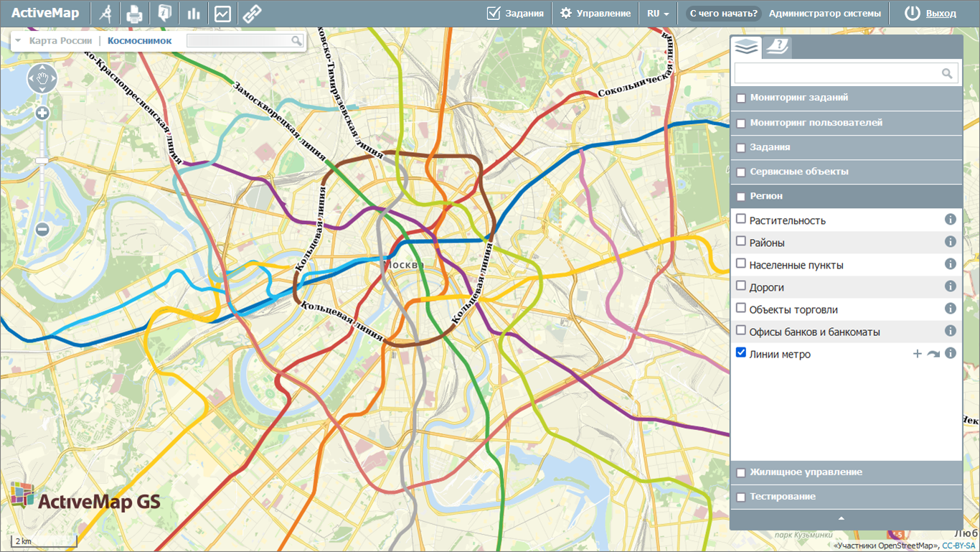
Task: Collapse the layers panel with bottom arrow
Action: point(842,518)
